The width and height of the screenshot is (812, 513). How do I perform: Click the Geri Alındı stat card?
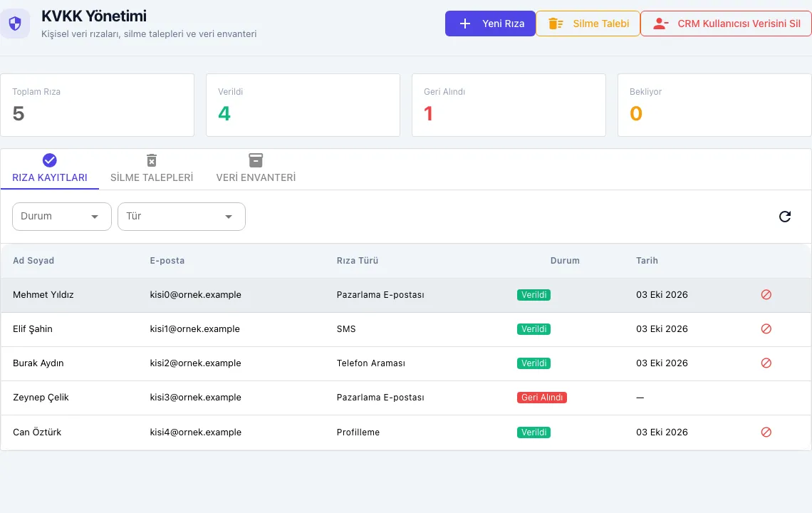509,105
